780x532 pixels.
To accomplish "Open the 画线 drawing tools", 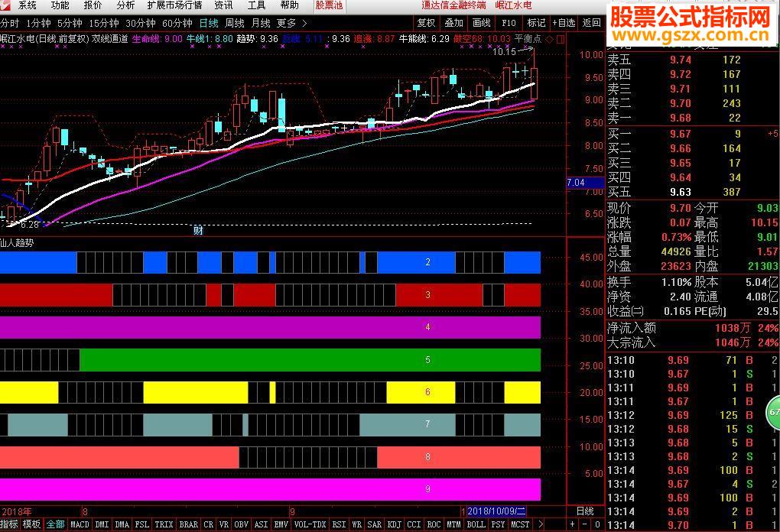I will (482, 23).
